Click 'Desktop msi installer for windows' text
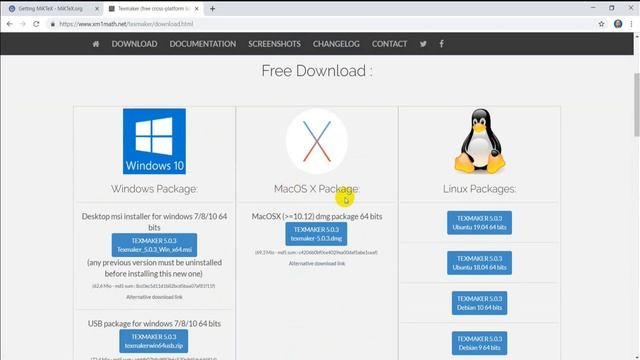 [x=154, y=222]
